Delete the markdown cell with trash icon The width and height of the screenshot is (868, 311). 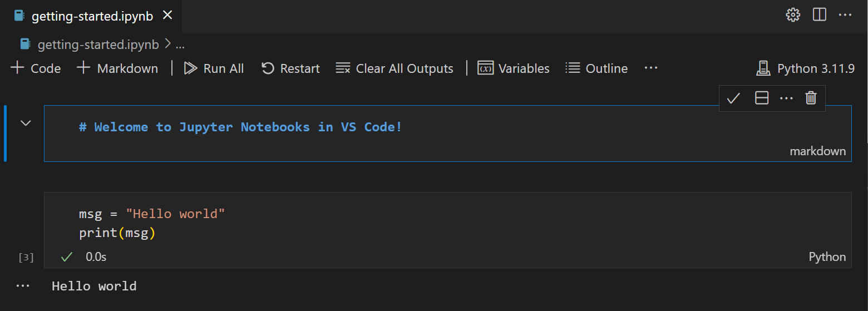[x=811, y=98]
